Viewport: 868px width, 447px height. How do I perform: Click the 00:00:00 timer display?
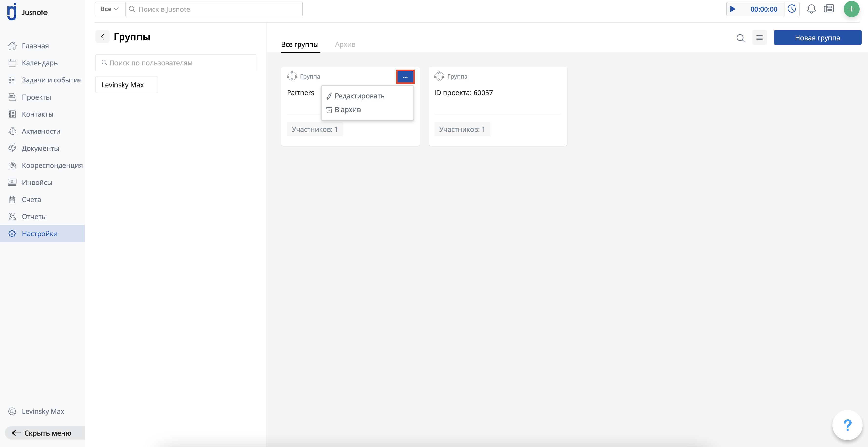(x=764, y=9)
